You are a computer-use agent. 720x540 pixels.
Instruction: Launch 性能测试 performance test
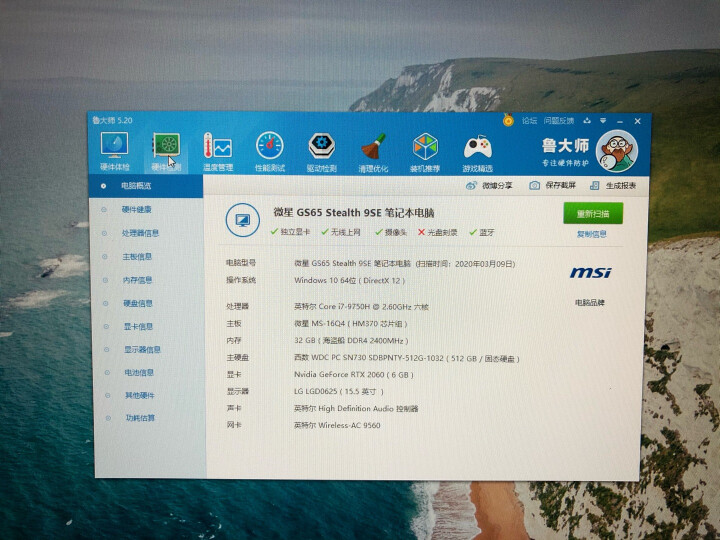270,152
